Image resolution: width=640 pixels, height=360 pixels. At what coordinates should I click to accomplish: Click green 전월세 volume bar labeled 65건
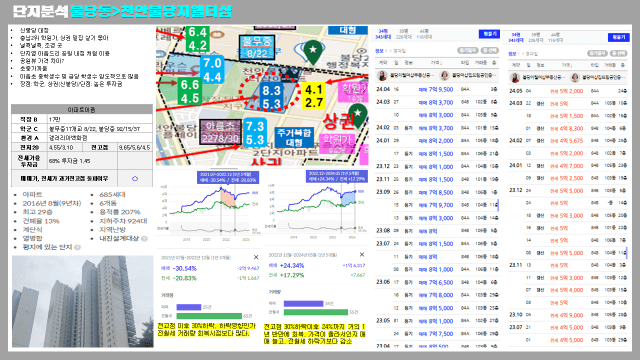point(209,316)
